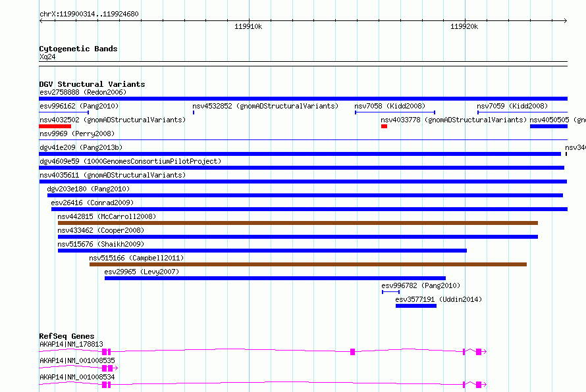Click the nsv7059 (Kidd2008) label
586x392 pixels.
point(512,106)
